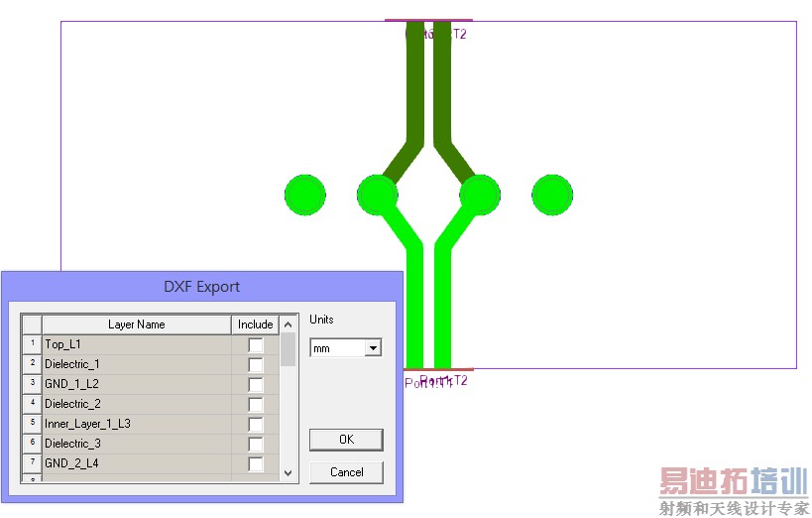Viewport: 812px width, 518px height.
Task: Click the lower port label at layout bottom
Action: [x=435, y=382]
